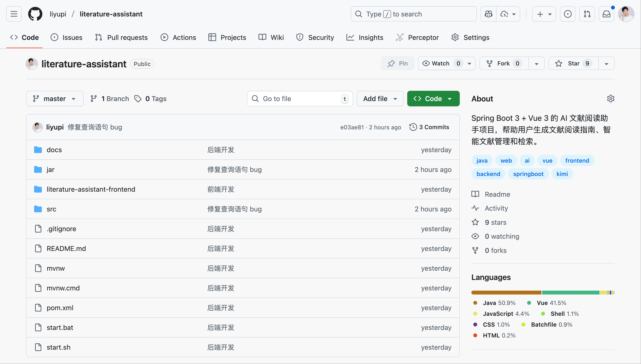Click the Java segment of language bar

click(506, 293)
